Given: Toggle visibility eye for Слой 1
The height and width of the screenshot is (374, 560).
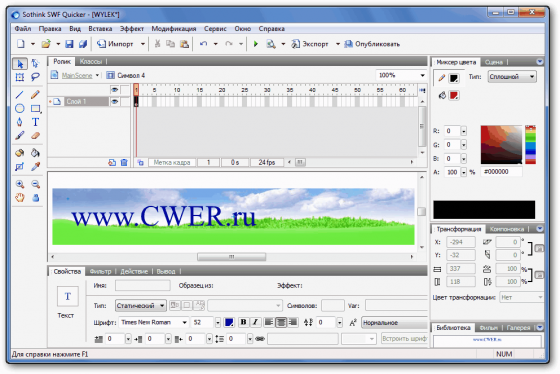Looking at the screenshot, I should point(115,102).
